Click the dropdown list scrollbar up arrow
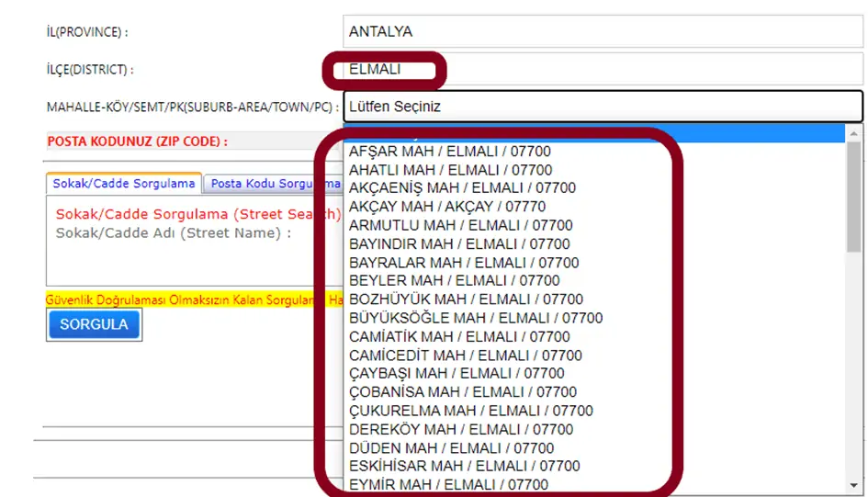Image resolution: width=868 pixels, height=497 pixels. coord(854,134)
